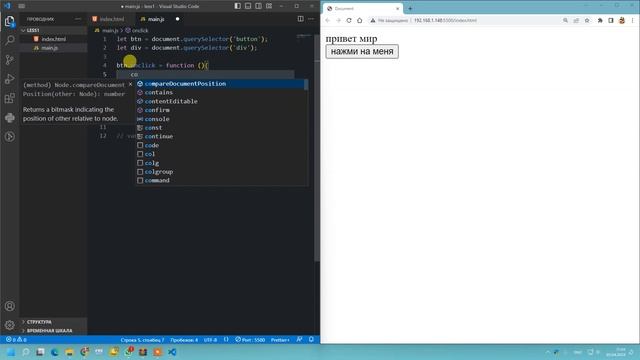Expand the ВРЕМЕННАЯ ШКАЛА timeline section
This screenshot has height=360, width=640.
[53, 331]
